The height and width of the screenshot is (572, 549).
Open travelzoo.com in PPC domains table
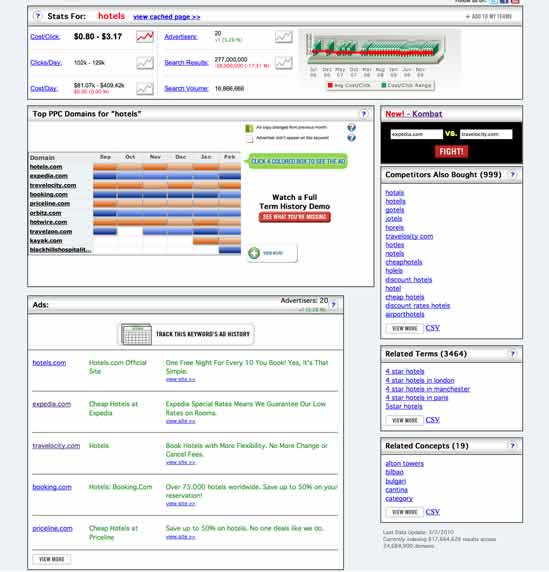[x=51, y=232]
